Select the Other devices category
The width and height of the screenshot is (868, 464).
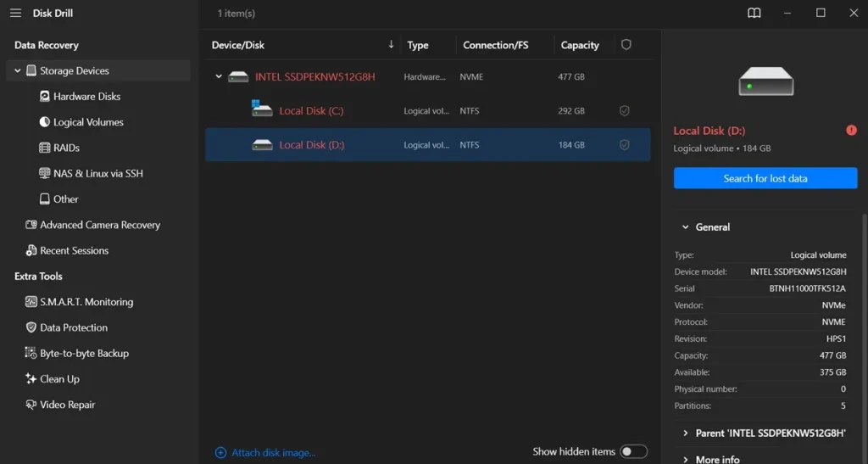[x=66, y=198]
